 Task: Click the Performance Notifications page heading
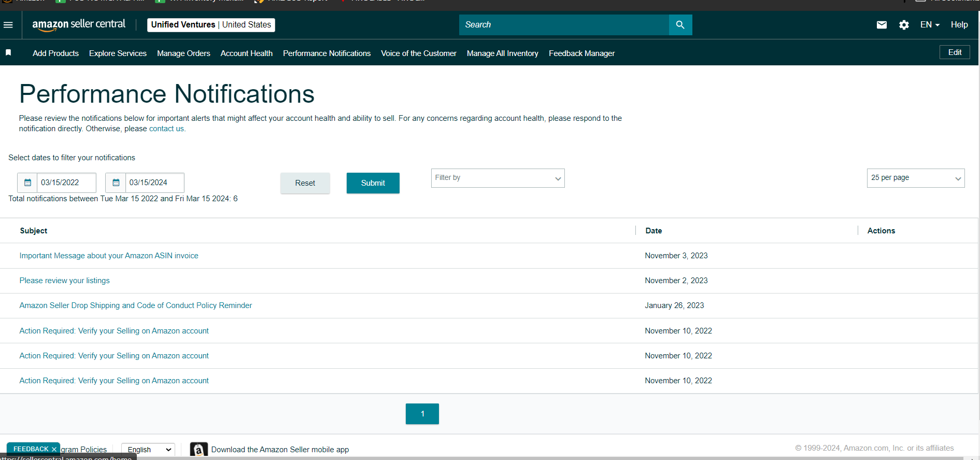point(167,94)
